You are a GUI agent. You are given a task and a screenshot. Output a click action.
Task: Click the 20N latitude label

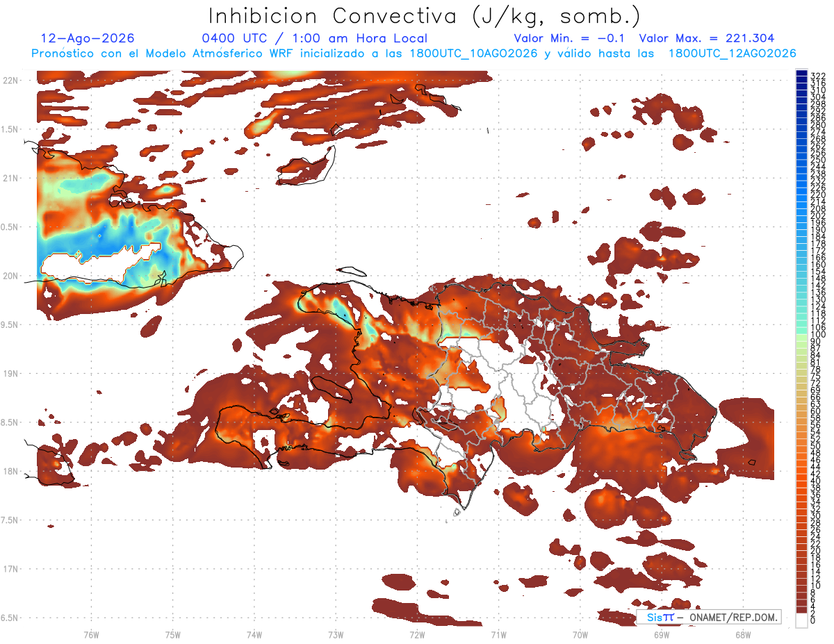pyautogui.click(x=10, y=276)
